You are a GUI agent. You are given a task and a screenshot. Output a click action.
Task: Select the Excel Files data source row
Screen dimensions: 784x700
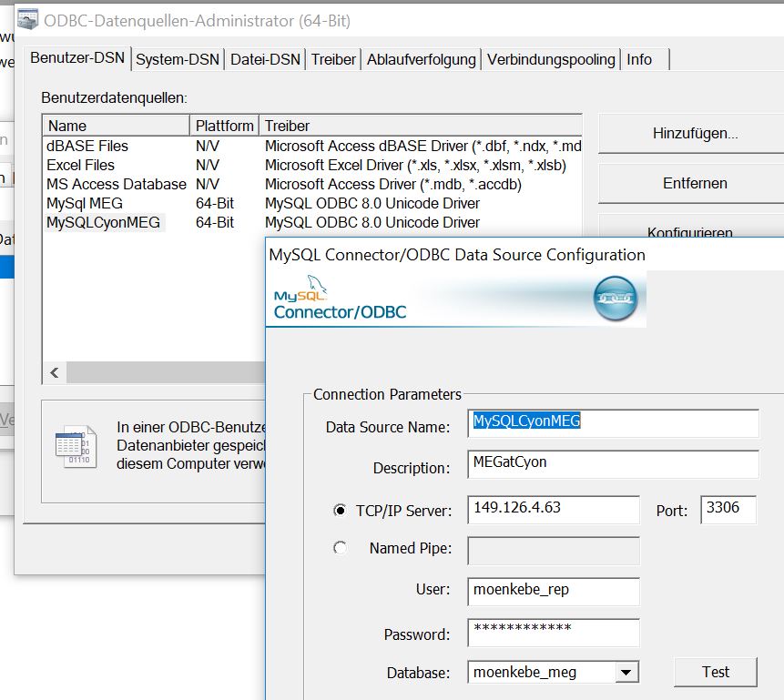[81, 165]
